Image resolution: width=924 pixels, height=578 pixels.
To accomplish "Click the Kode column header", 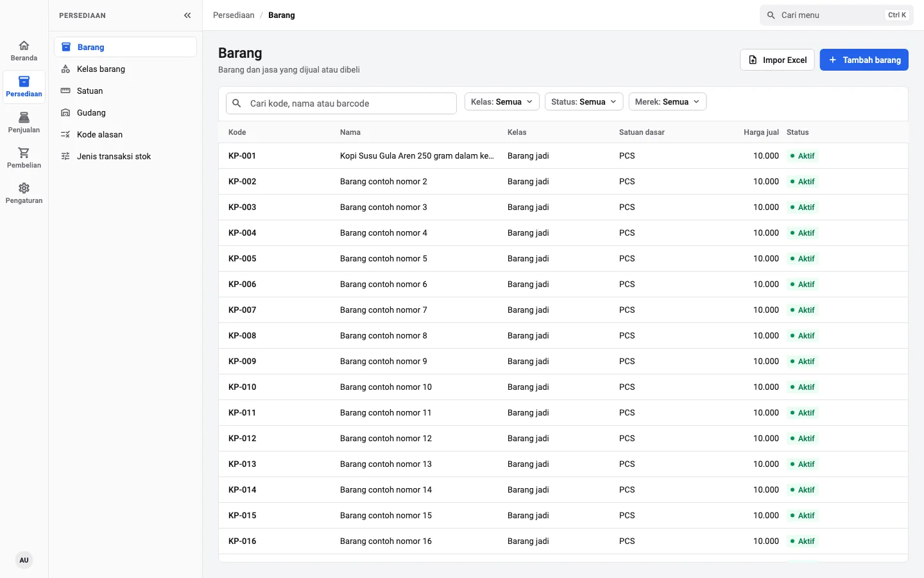I will click(237, 132).
